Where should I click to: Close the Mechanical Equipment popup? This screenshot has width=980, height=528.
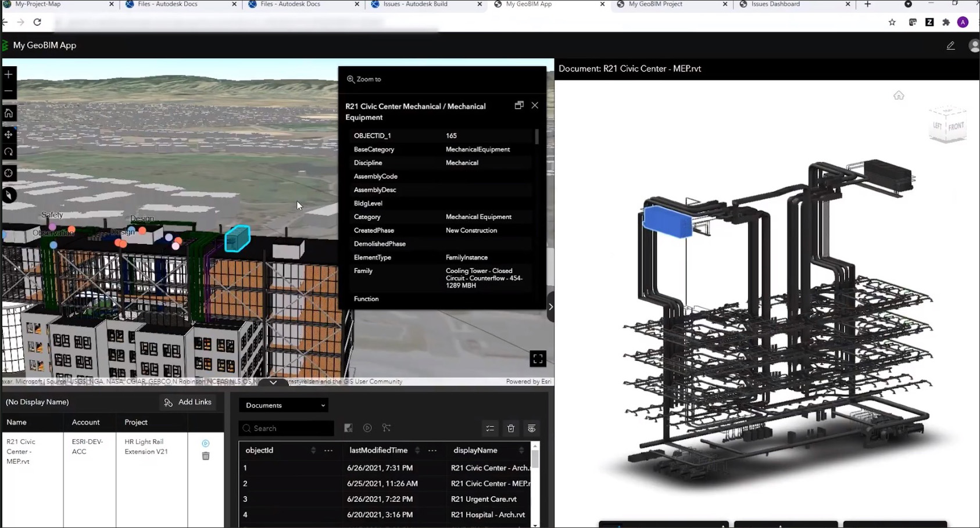535,105
